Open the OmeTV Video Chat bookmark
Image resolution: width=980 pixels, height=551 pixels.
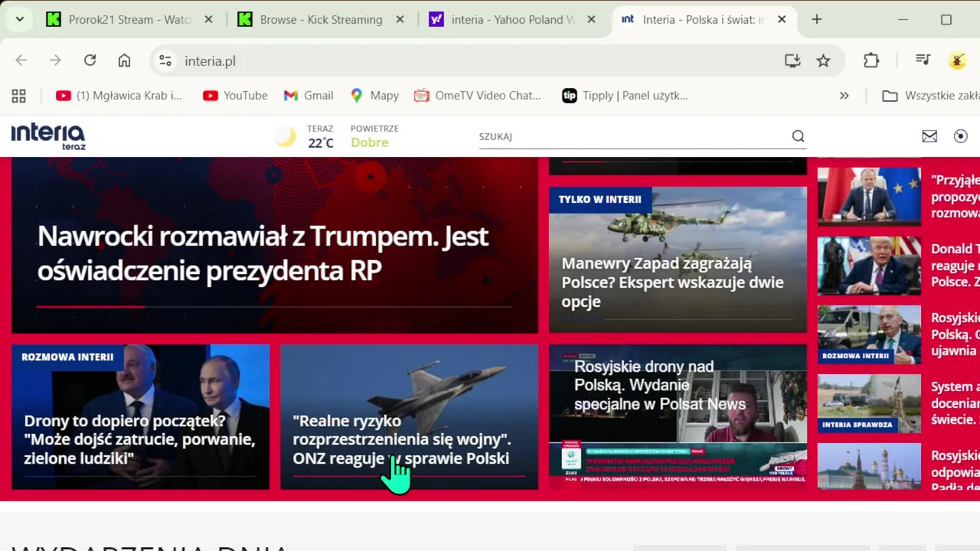(478, 96)
